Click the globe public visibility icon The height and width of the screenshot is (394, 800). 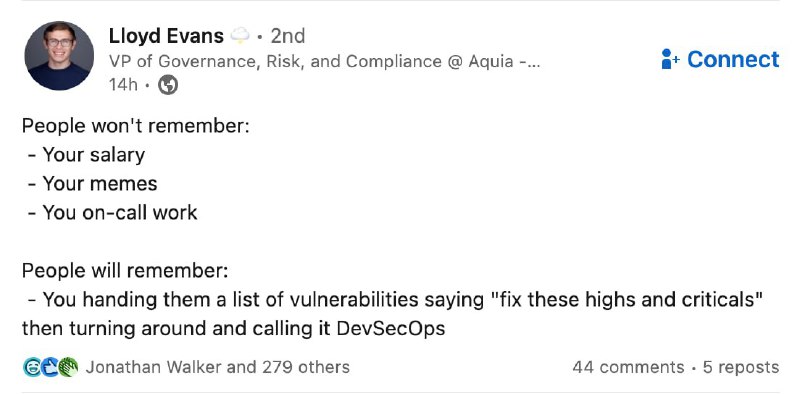point(167,85)
